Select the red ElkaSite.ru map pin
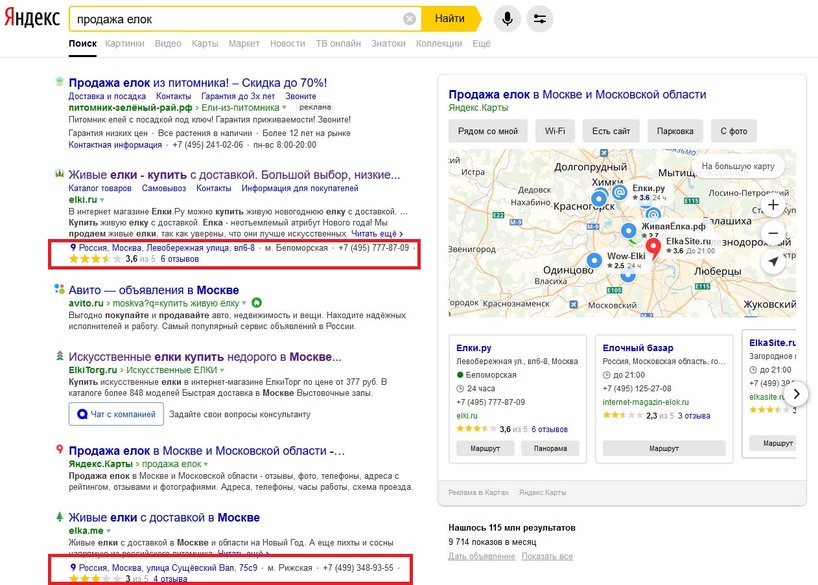 tap(653, 247)
